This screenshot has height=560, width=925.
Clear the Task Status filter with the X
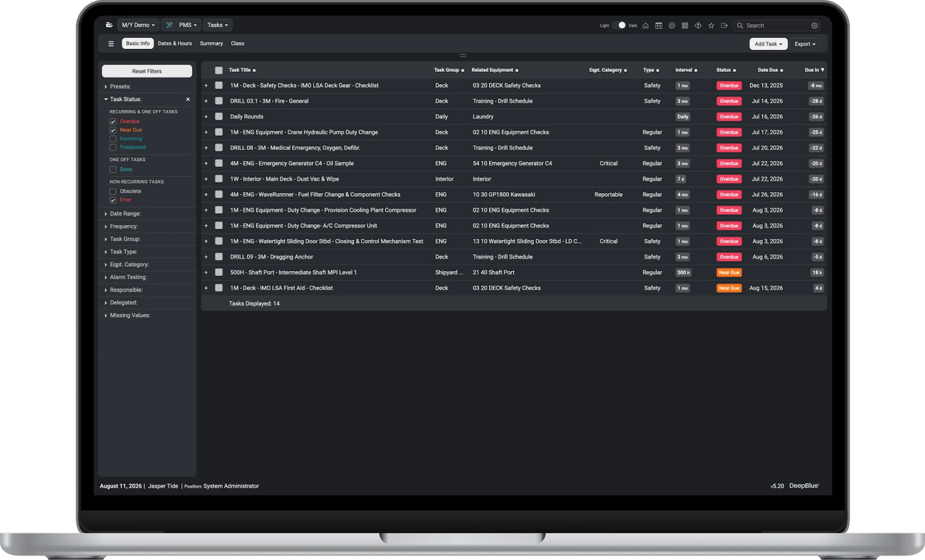tap(188, 99)
